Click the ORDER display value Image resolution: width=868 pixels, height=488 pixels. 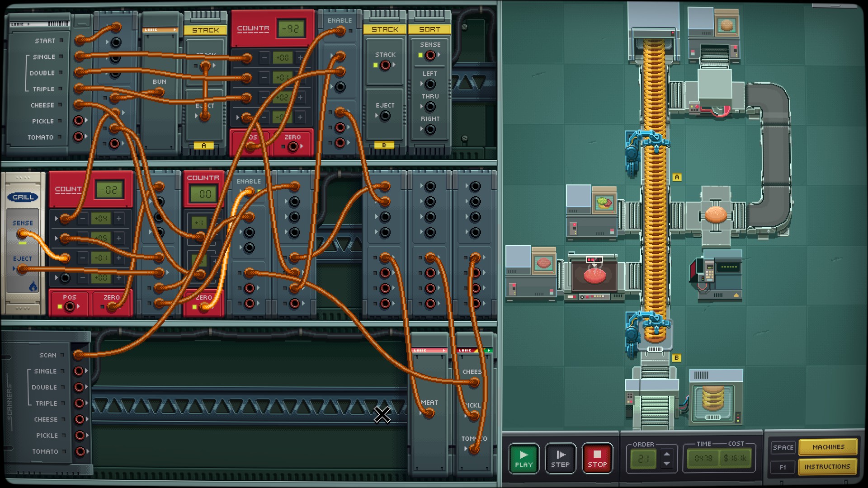[x=643, y=459]
